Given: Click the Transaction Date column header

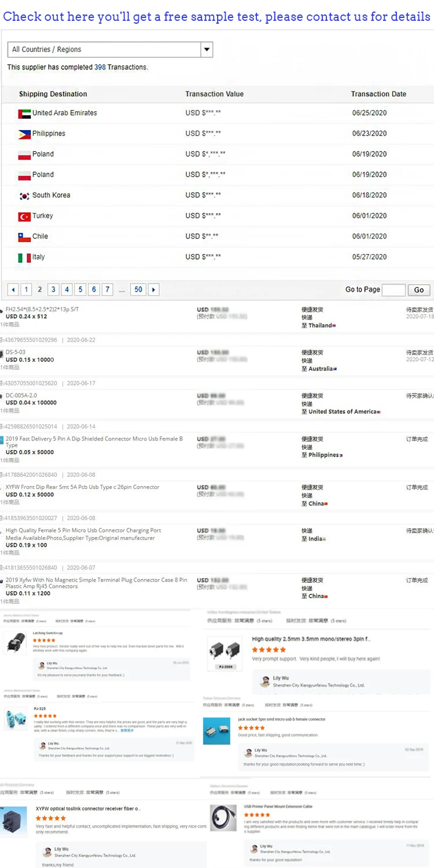Looking at the screenshot, I should pyautogui.click(x=378, y=94).
